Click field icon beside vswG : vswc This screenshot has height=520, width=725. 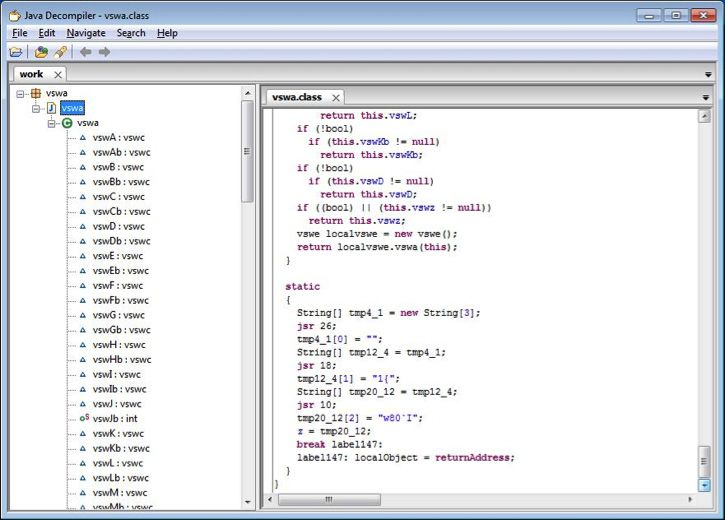click(83, 315)
